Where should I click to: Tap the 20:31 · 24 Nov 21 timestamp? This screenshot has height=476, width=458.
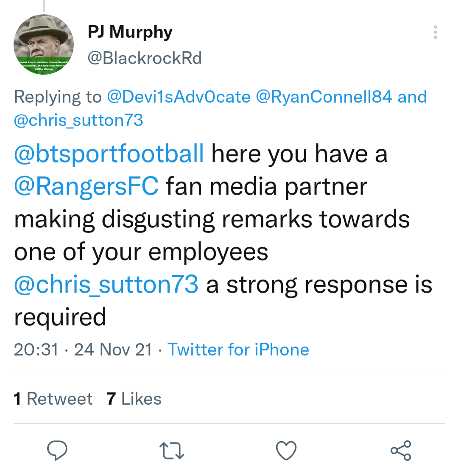click(83, 350)
